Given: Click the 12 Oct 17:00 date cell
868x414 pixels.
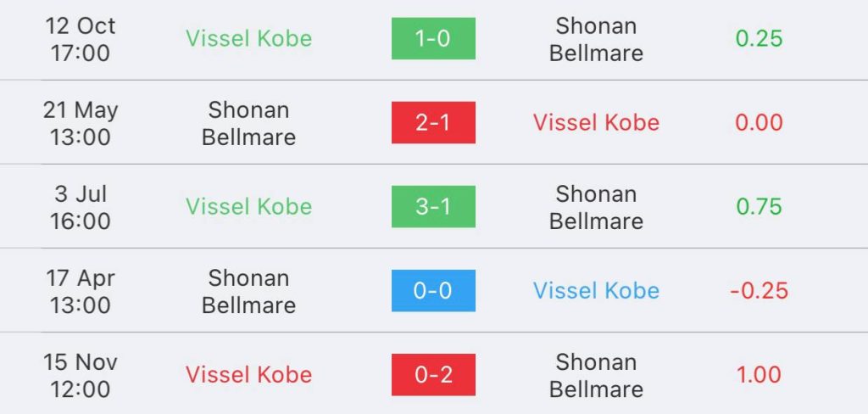Looking at the screenshot, I should click(81, 39).
